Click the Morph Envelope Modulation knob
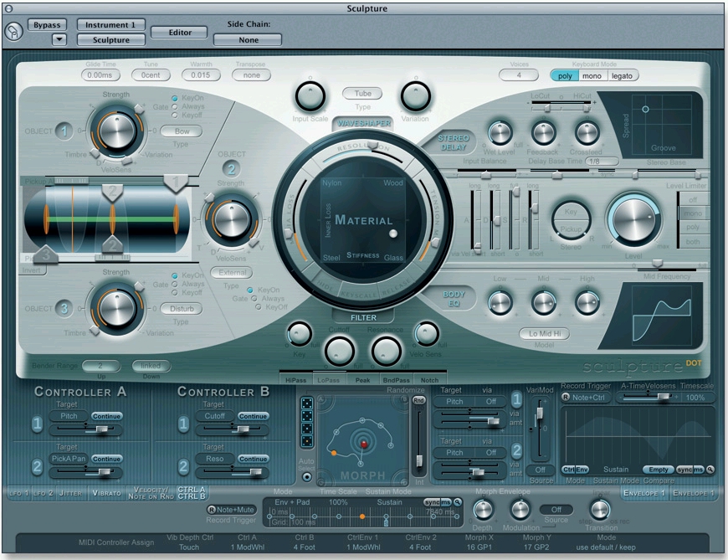 tap(520, 510)
